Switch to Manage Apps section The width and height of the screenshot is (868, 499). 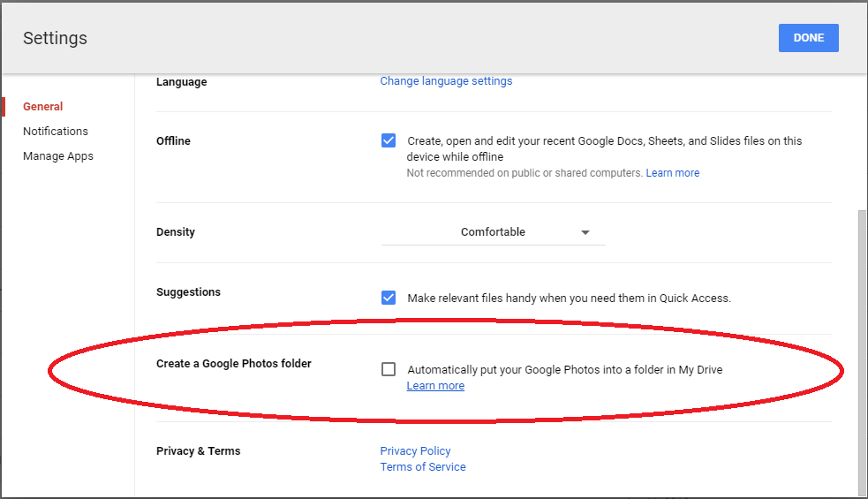click(58, 156)
